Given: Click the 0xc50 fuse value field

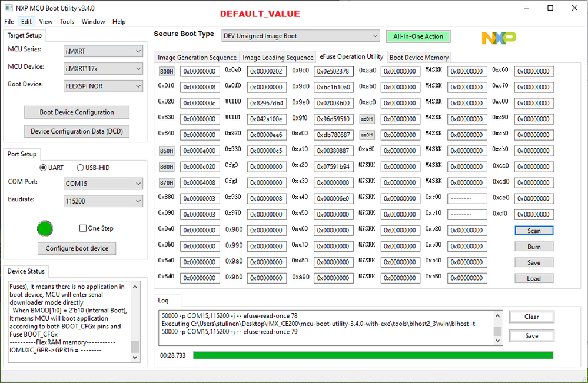Looking at the screenshot, I should (x=467, y=278).
